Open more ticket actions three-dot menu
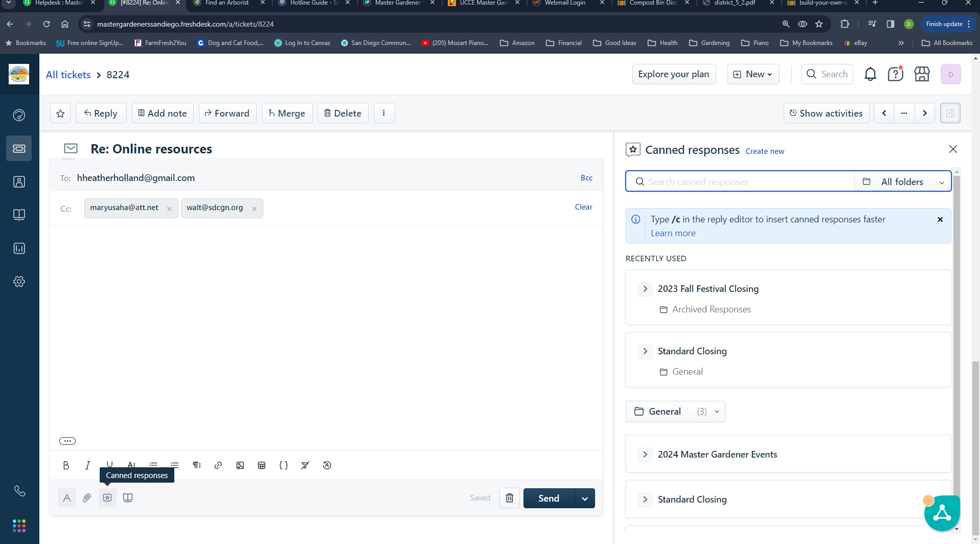This screenshot has width=980, height=544. coord(384,114)
